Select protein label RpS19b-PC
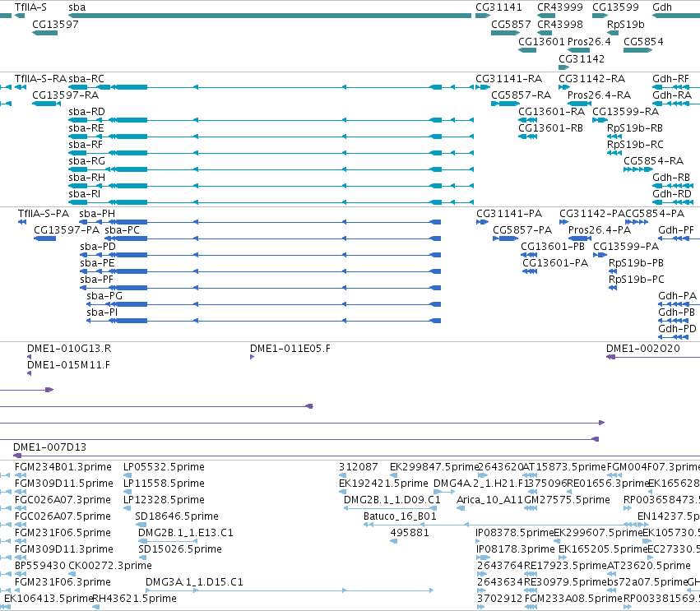700x611 pixels. tap(636, 280)
